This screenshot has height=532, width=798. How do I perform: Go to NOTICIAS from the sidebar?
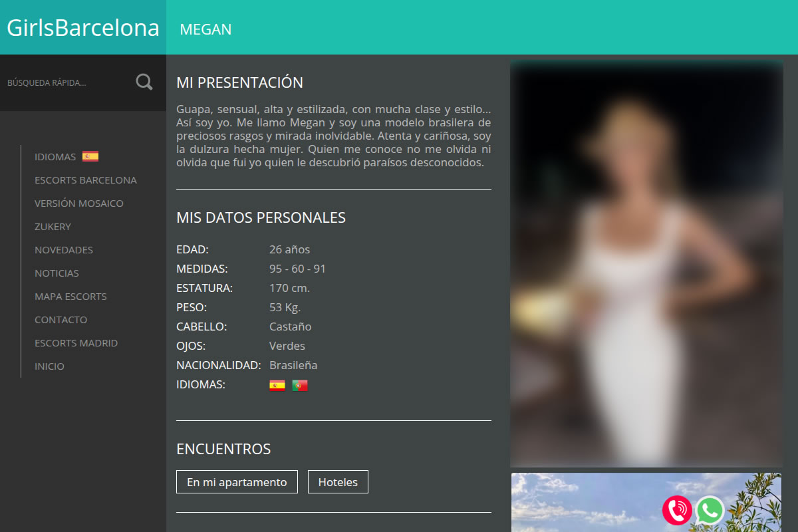[57, 273]
